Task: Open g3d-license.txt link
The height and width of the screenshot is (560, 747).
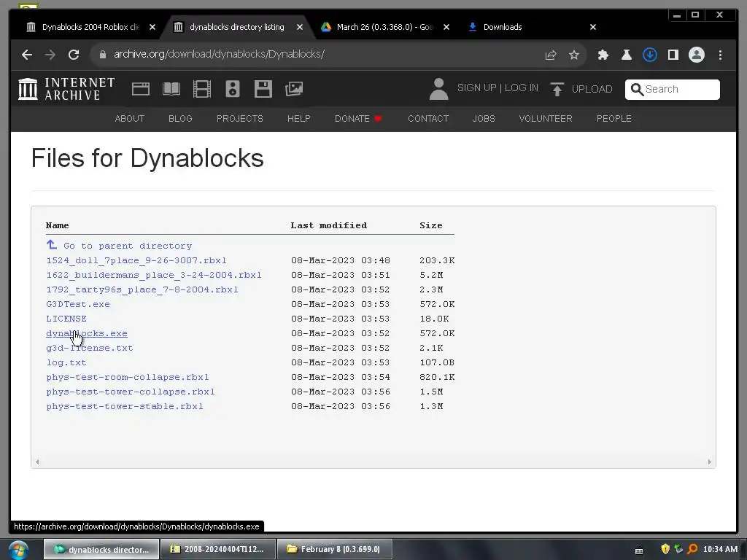Action: click(90, 348)
